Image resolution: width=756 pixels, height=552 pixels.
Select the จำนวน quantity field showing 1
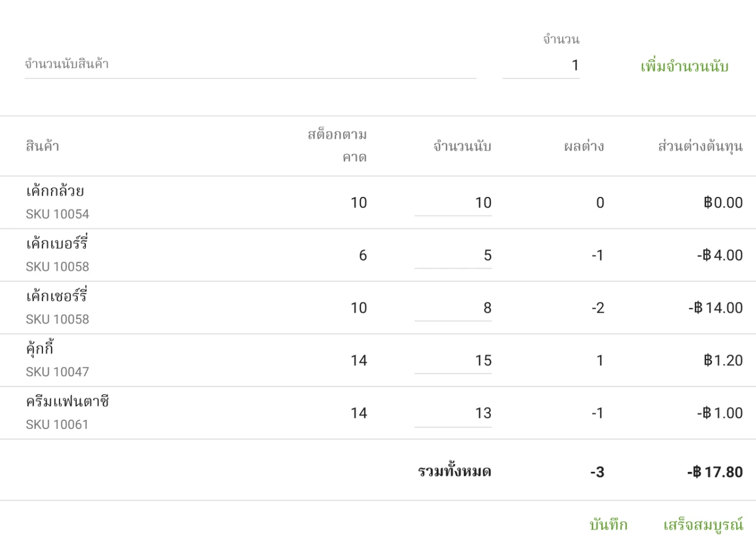pos(541,64)
